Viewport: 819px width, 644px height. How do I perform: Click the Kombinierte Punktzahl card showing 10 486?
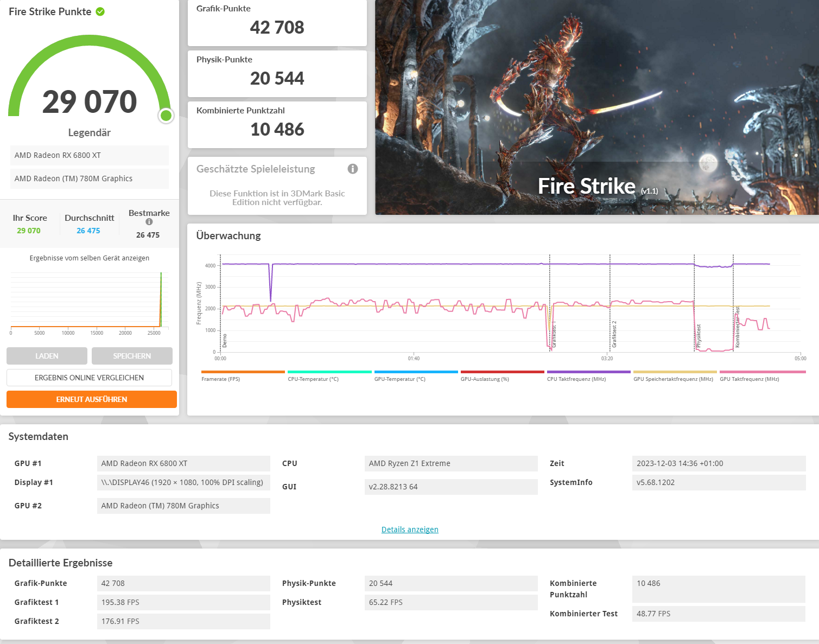pyautogui.click(x=277, y=125)
